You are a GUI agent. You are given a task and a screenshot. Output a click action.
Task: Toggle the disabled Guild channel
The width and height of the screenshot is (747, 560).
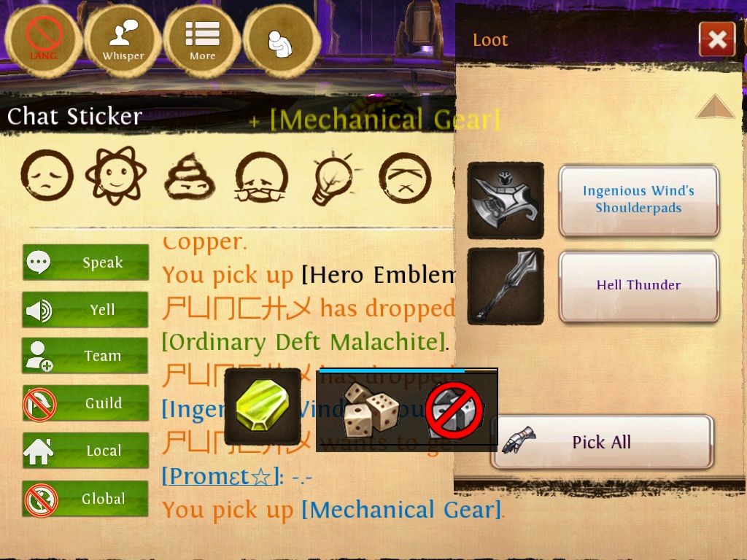coord(85,403)
